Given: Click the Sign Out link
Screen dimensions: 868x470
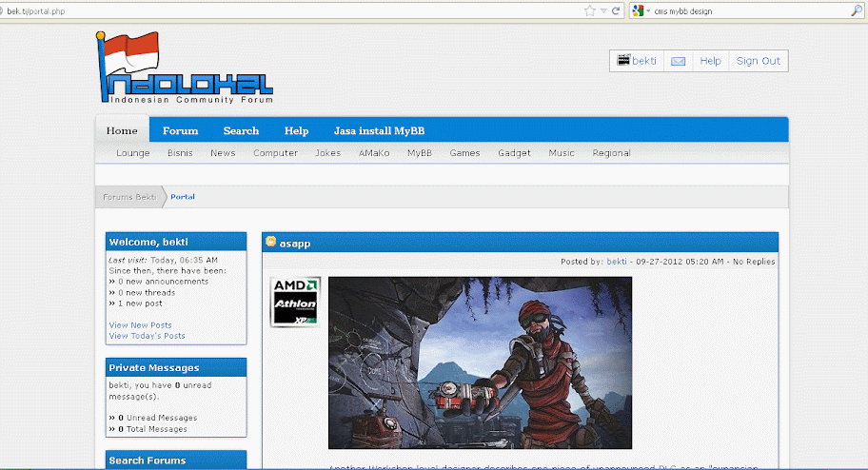Looking at the screenshot, I should (x=758, y=61).
